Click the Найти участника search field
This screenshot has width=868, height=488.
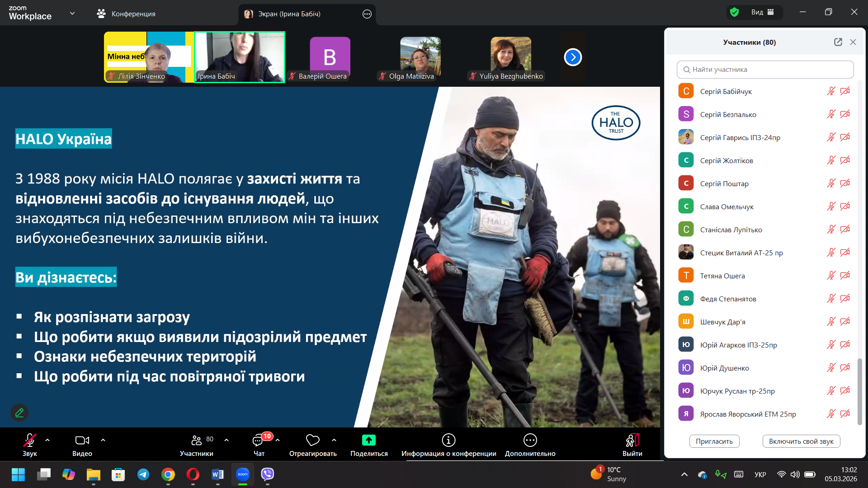coord(765,70)
